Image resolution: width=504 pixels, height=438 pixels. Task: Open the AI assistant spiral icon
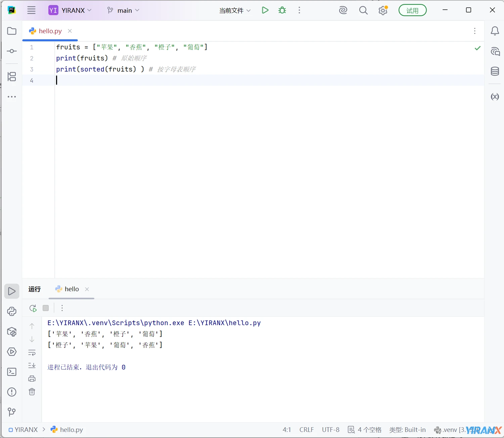point(343,10)
